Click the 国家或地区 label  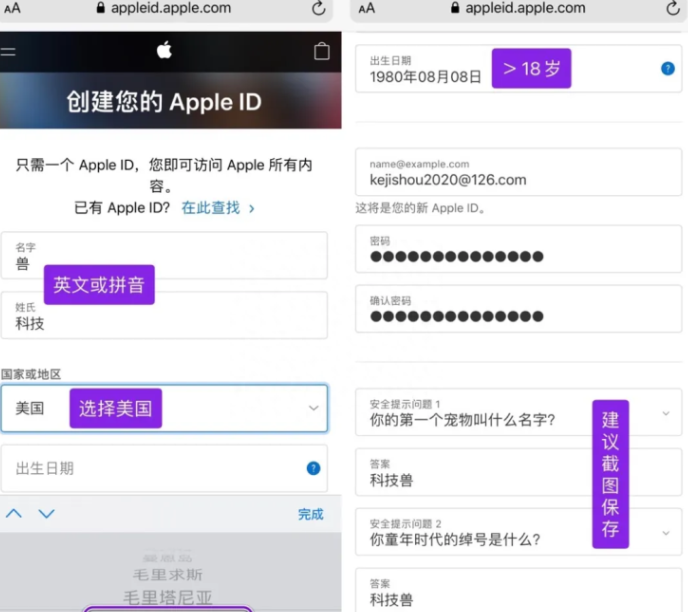31,374
